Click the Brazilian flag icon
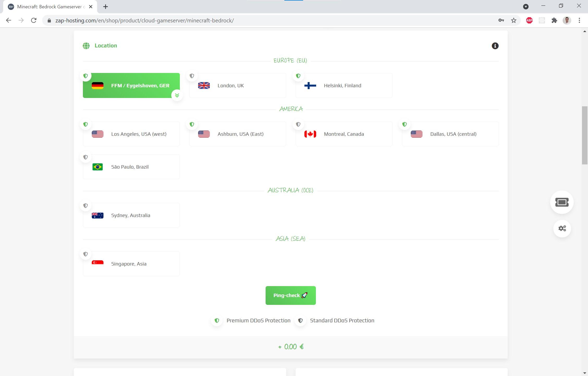588x376 pixels. coord(97,167)
